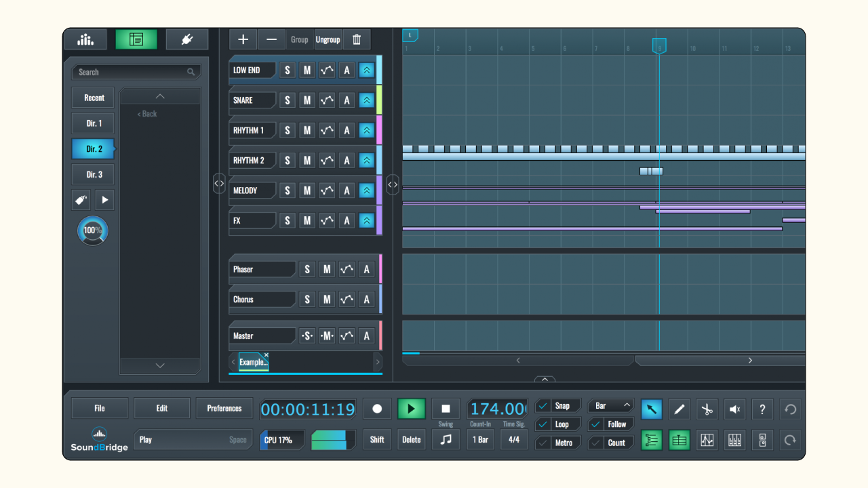
Task: Solo the RHYTHM 1 track
Action: click(x=288, y=130)
